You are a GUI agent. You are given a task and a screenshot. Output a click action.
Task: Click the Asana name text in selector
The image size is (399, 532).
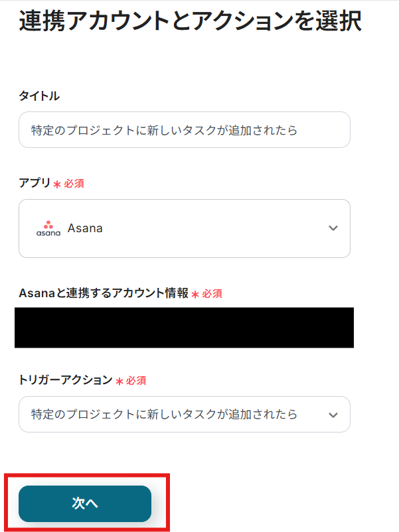(x=85, y=229)
